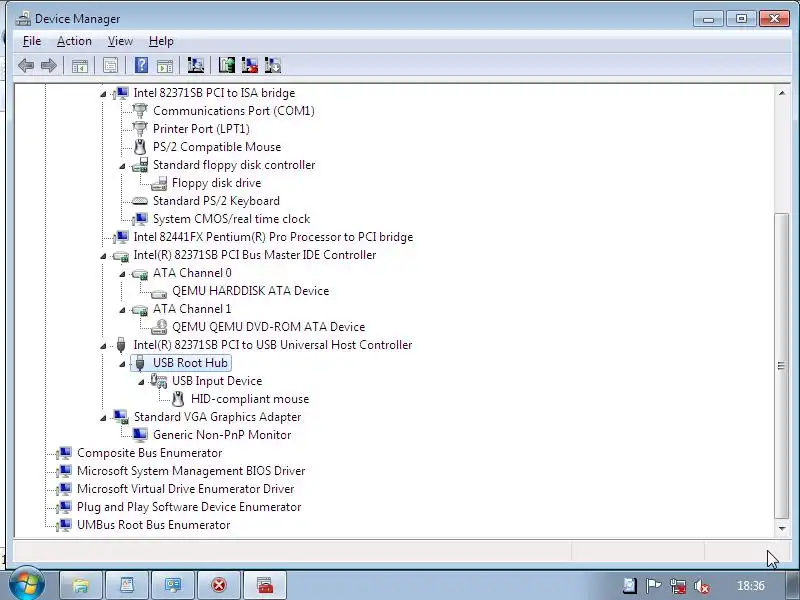Collapse Standard VGA Graphics Adapter node
This screenshot has height=600, width=800.
click(x=103, y=418)
